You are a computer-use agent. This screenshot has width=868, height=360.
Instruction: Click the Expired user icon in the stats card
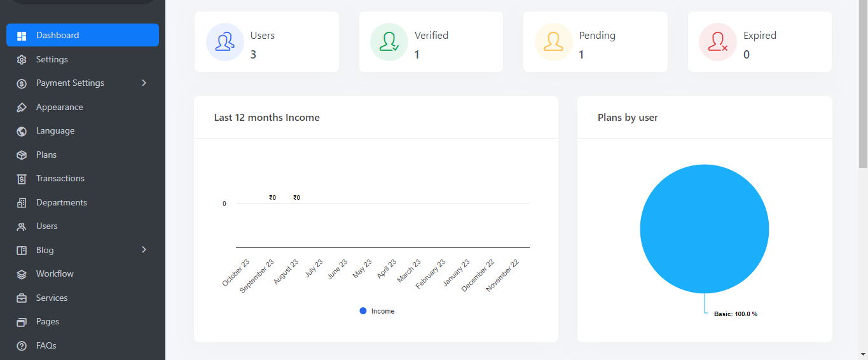click(x=718, y=42)
